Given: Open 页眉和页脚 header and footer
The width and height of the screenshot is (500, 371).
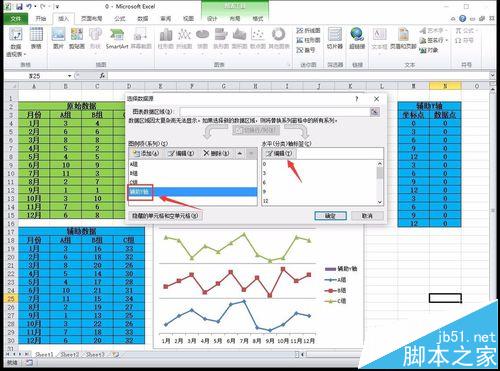Looking at the screenshot, I should (403, 39).
